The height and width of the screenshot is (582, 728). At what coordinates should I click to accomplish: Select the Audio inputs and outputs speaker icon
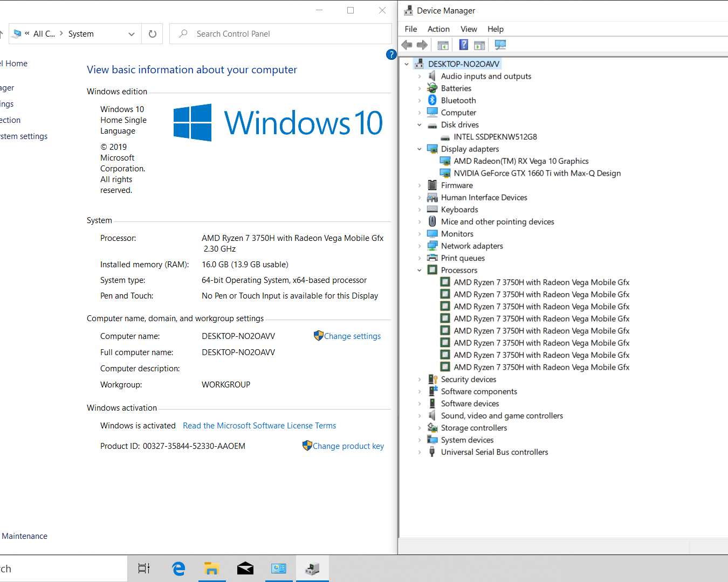point(432,76)
